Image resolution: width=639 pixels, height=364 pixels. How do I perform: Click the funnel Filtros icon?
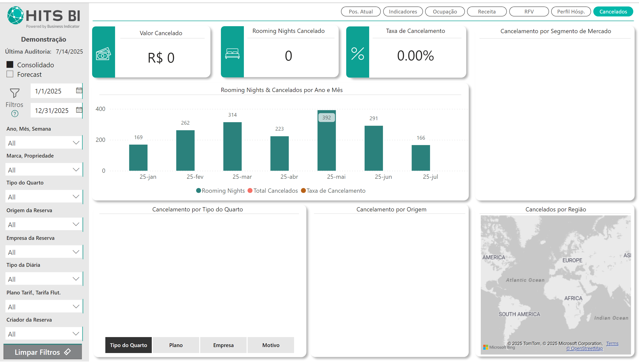14,93
